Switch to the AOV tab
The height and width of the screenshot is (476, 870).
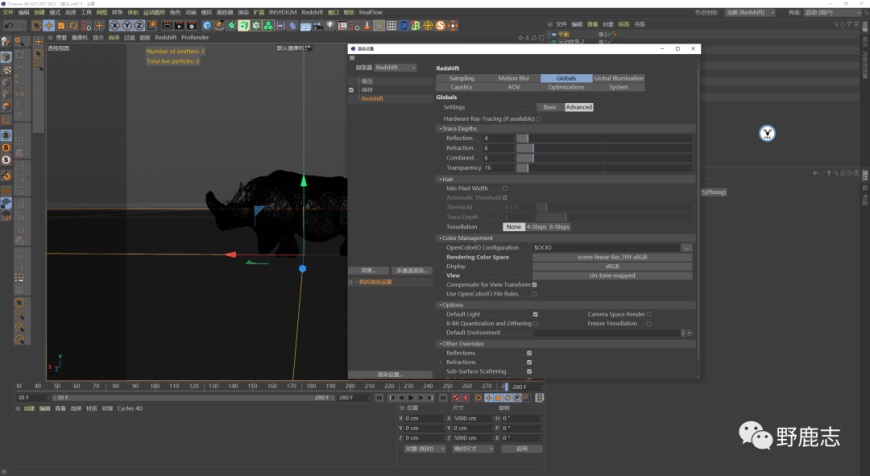coord(514,87)
